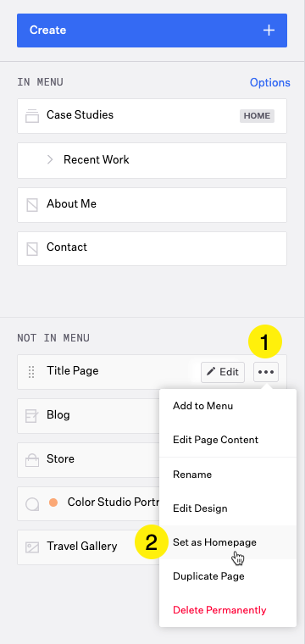Open the three-dot menu for Title Page

pyautogui.click(x=266, y=372)
